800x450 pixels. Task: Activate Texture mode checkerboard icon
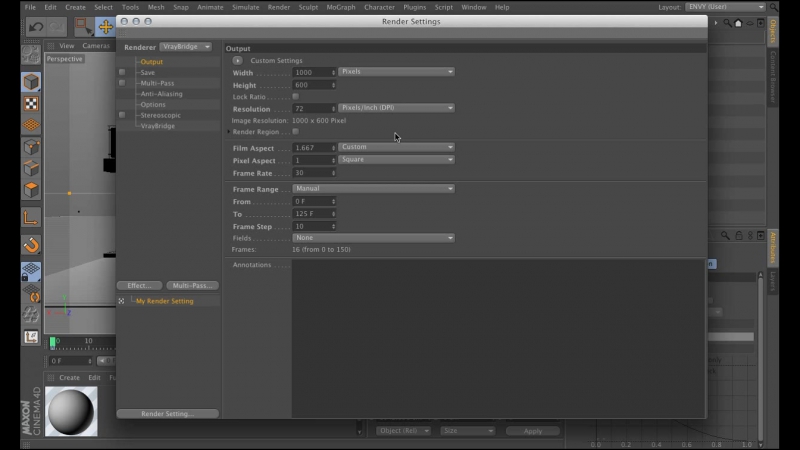pyautogui.click(x=31, y=104)
